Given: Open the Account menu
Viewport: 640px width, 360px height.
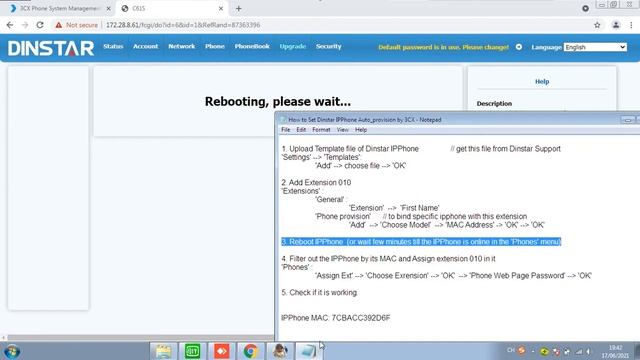Looking at the screenshot, I should pyautogui.click(x=145, y=47).
